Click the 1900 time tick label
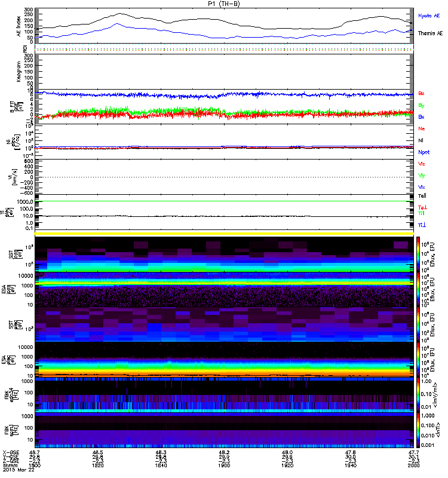This screenshot has width=448, height=478. coord(224,465)
